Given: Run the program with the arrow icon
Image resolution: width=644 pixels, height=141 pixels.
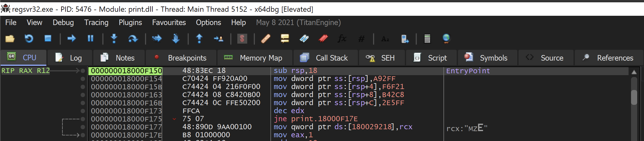Looking at the screenshot, I should coord(71,39).
